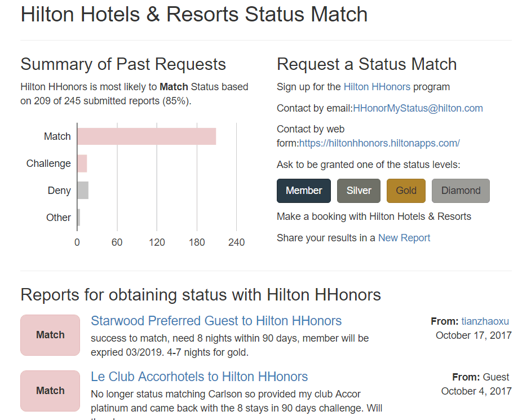The width and height of the screenshot is (531, 420).
Task: Open the HHonorMyStatus@hilton.com email link
Action: (x=418, y=108)
